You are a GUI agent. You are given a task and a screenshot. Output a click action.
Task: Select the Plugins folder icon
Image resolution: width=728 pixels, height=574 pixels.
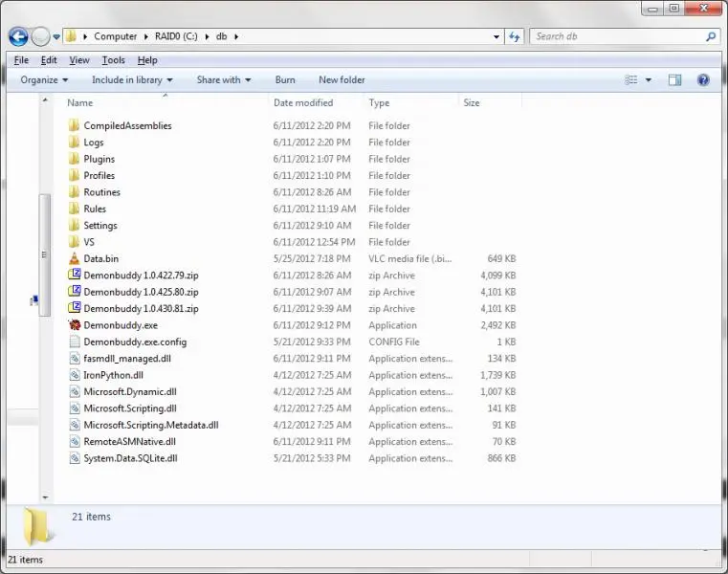[75, 159]
